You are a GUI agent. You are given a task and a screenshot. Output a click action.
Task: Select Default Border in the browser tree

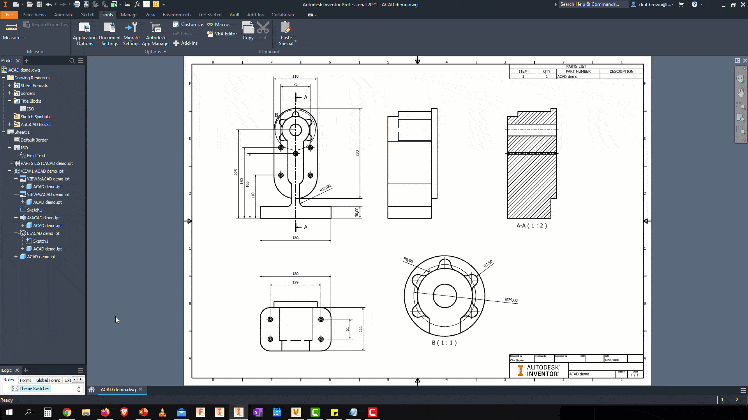[32, 140]
